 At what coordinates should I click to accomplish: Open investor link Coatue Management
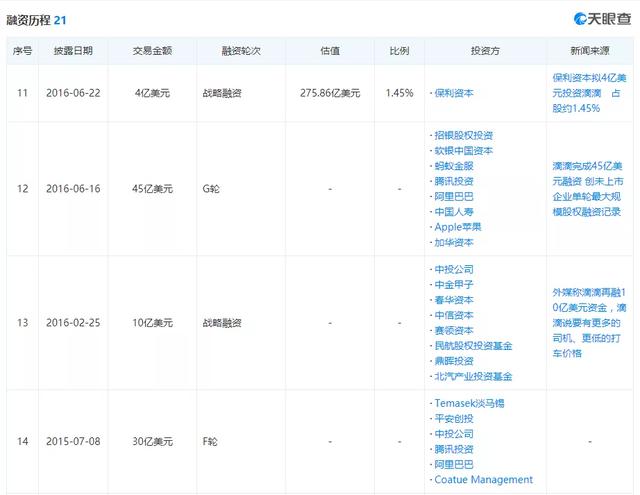click(484, 479)
